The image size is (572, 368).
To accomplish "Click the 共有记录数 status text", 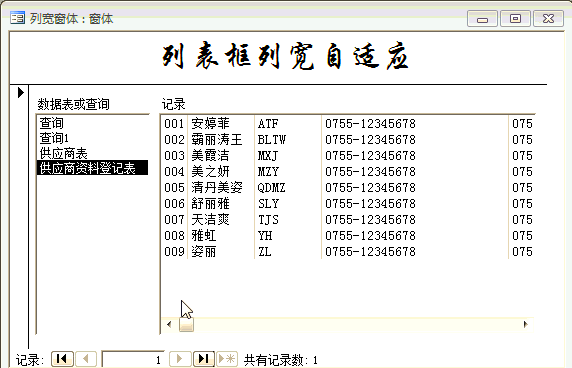I will click(x=281, y=360).
